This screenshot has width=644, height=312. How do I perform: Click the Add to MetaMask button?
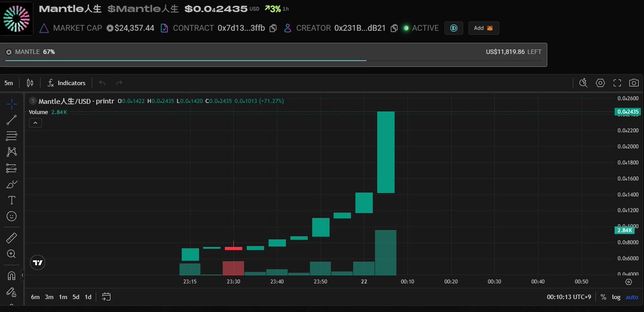(484, 28)
